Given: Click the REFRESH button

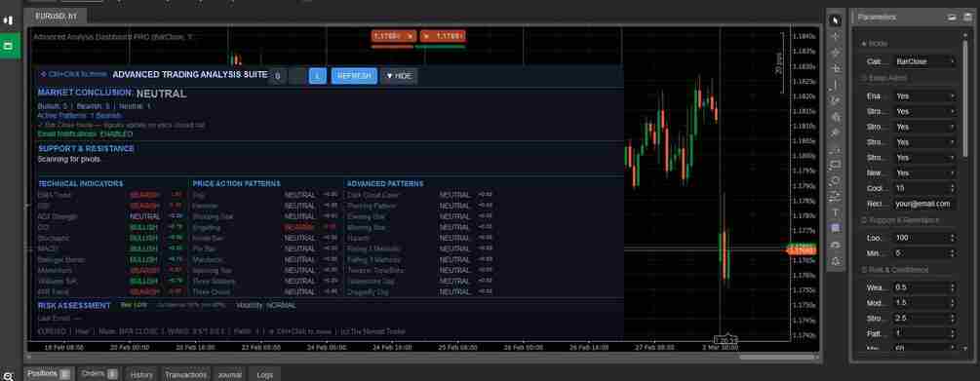Looking at the screenshot, I should point(354,76).
